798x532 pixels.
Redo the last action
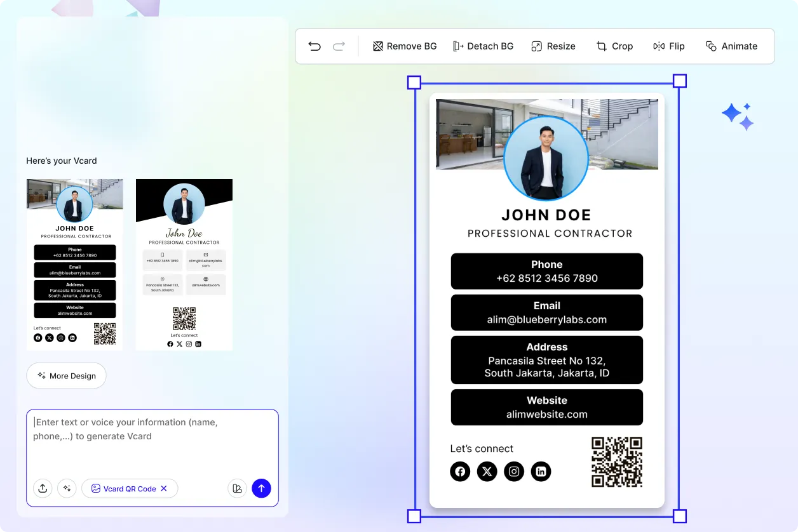pyautogui.click(x=339, y=46)
